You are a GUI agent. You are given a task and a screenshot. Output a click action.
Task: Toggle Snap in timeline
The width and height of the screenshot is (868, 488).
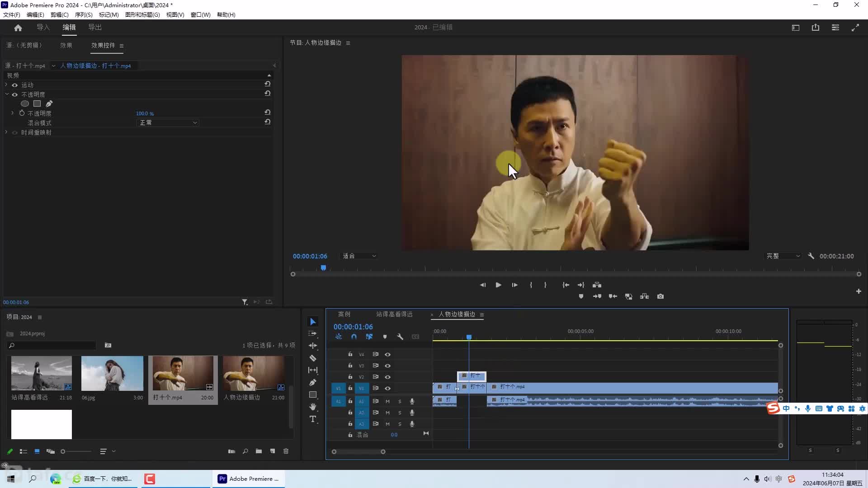[x=354, y=337]
